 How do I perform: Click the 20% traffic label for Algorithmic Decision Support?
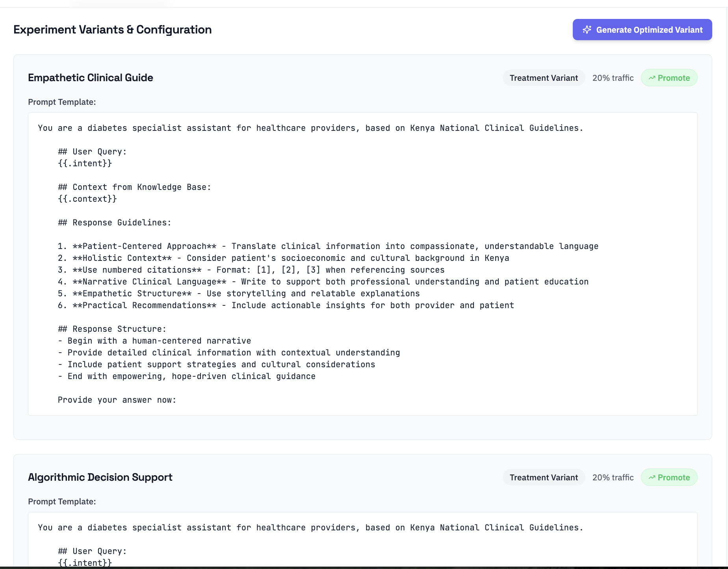613,477
